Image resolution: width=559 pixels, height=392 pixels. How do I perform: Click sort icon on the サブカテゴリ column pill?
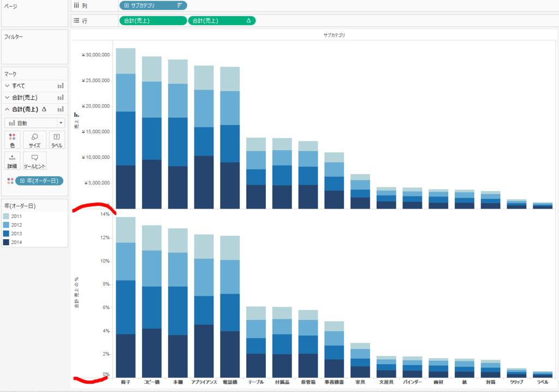[180, 5]
